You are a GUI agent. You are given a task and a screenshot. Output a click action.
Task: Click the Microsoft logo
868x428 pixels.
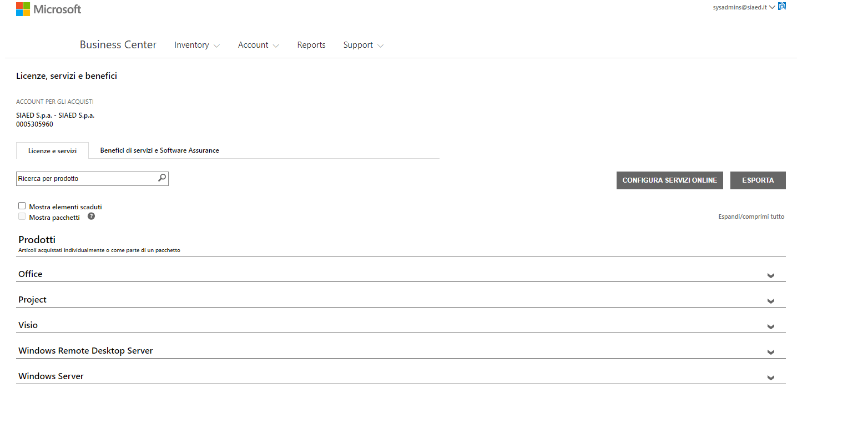[49, 9]
